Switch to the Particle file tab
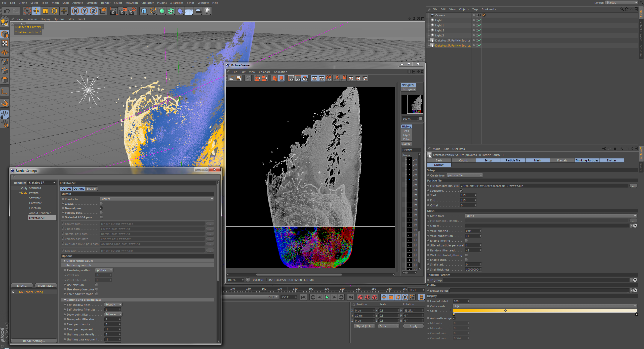The image size is (644, 349). (513, 160)
